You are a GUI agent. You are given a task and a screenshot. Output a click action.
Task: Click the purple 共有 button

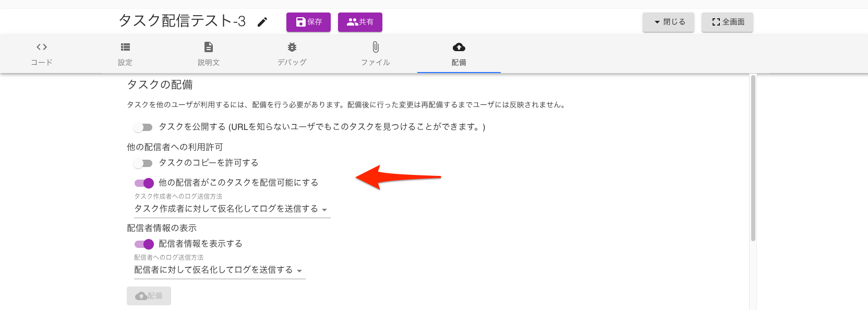click(360, 22)
